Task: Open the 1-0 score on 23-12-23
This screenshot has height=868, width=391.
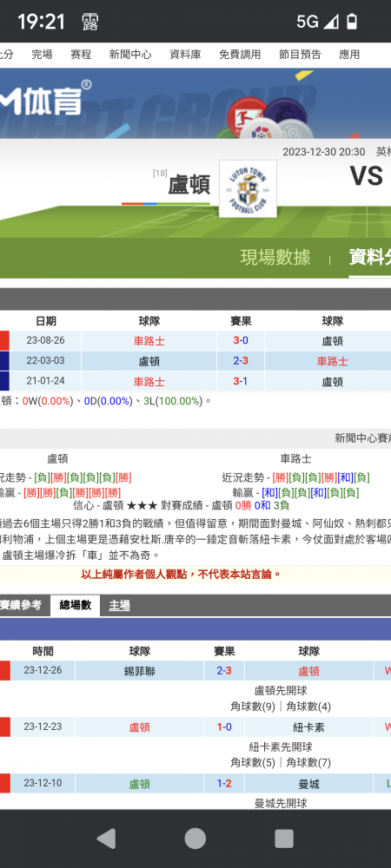Action: 224,727
